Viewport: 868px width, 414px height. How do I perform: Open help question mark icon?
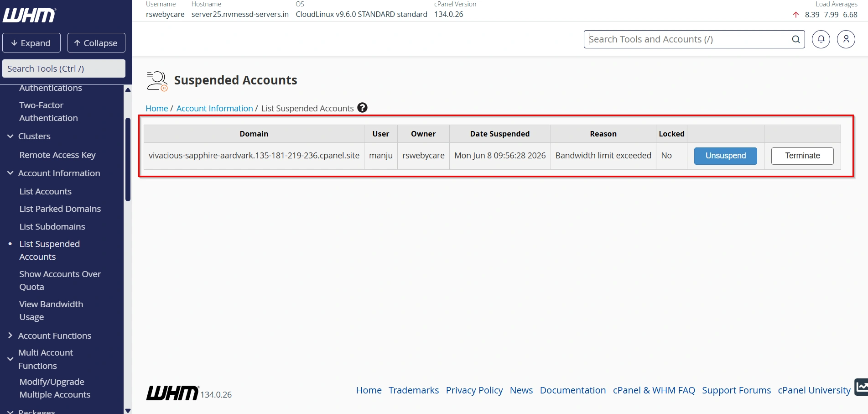coord(362,108)
